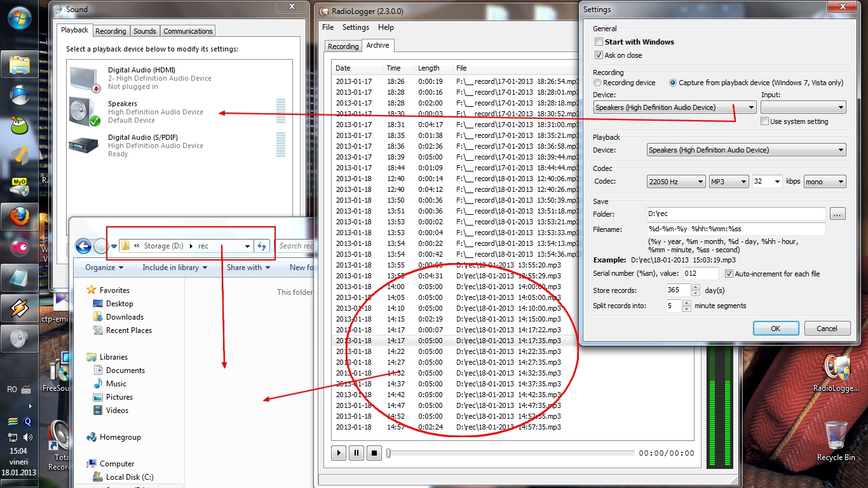Click the MyD shield taskbar icon
Viewport: 868px width, 488px height.
coord(20,186)
